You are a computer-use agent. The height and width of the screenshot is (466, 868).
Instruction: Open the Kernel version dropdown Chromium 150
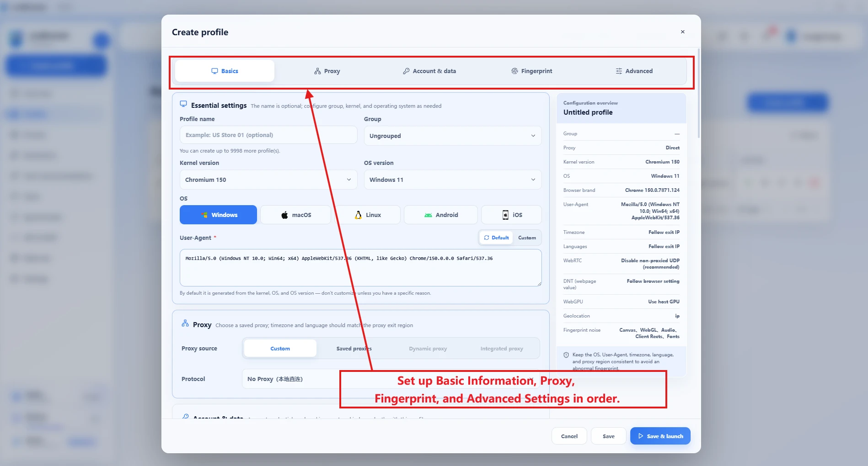point(268,180)
